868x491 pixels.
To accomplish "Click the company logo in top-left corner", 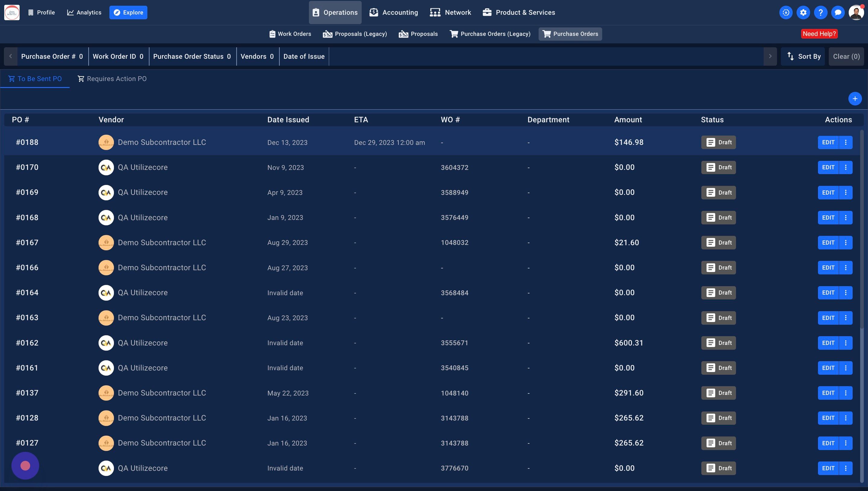I will pos(12,12).
